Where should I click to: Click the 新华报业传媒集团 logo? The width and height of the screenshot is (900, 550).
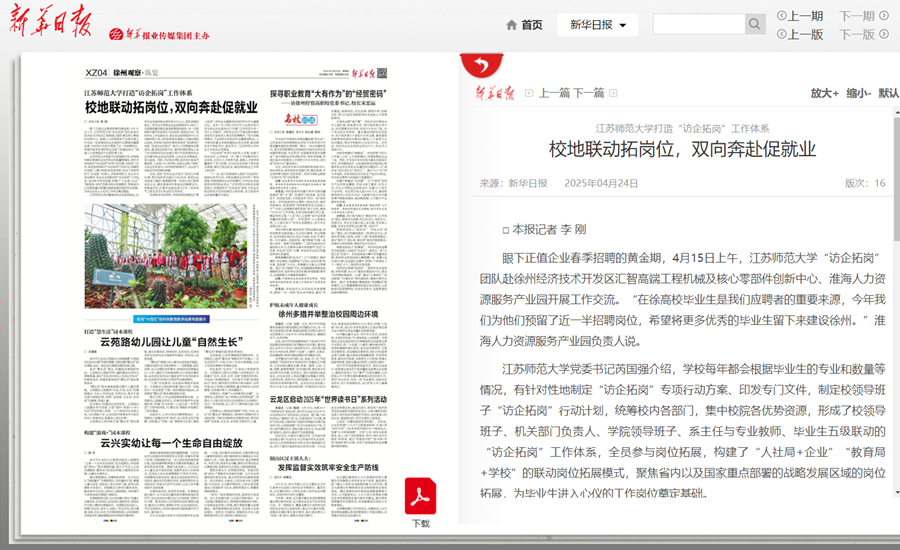(160, 34)
